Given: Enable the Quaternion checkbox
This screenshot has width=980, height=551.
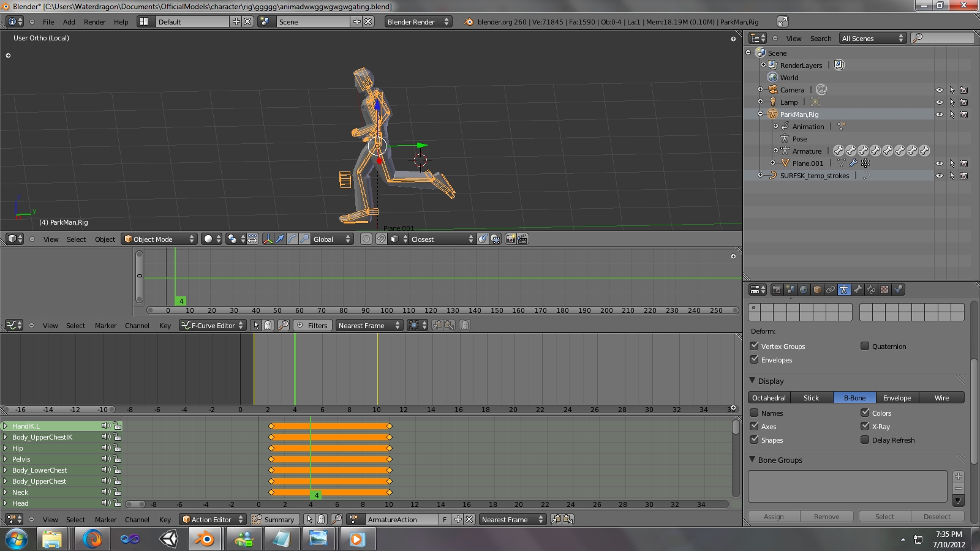Looking at the screenshot, I should (x=865, y=346).
